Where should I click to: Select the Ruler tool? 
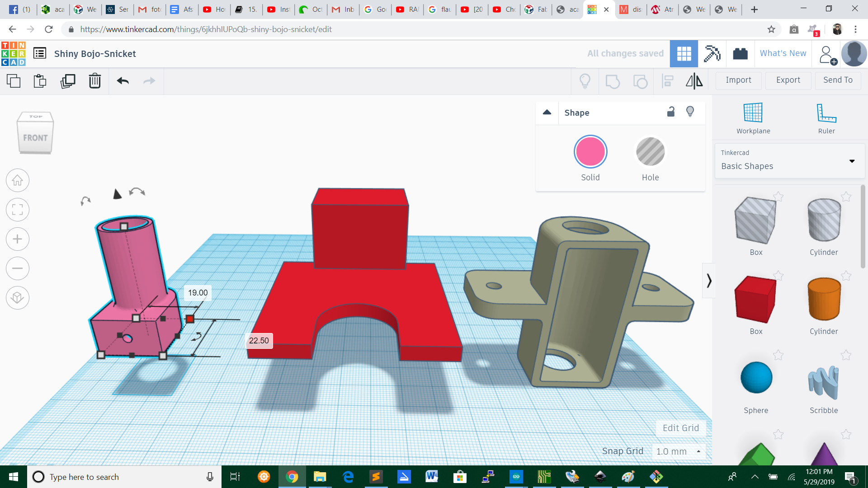pos(826,118)
